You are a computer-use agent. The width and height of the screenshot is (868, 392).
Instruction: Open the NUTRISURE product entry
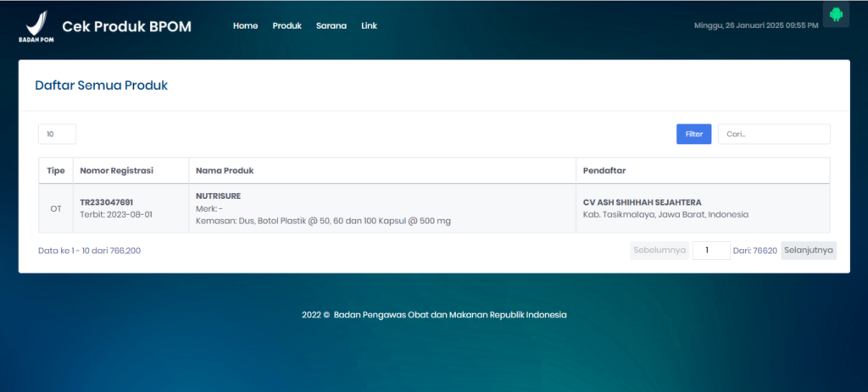(218, 196)
